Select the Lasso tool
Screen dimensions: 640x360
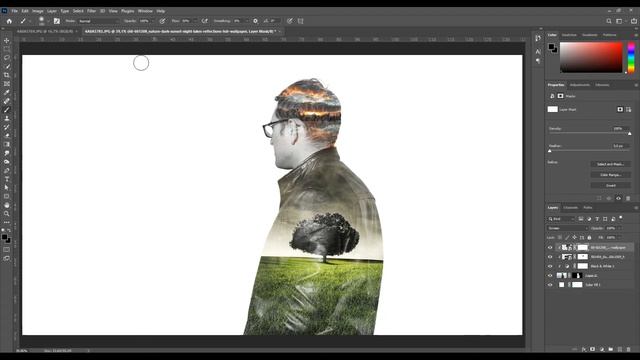pos(7,58)
